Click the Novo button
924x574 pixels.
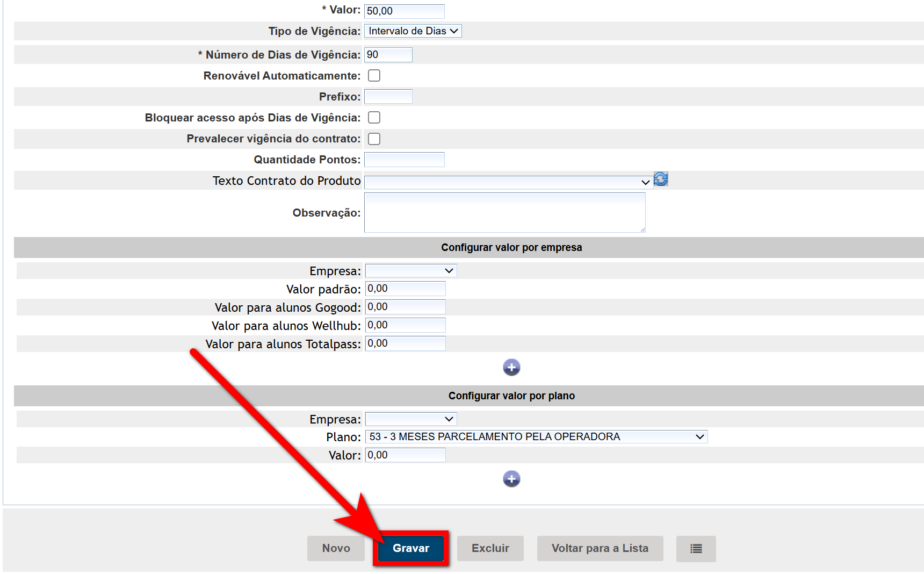336,549
